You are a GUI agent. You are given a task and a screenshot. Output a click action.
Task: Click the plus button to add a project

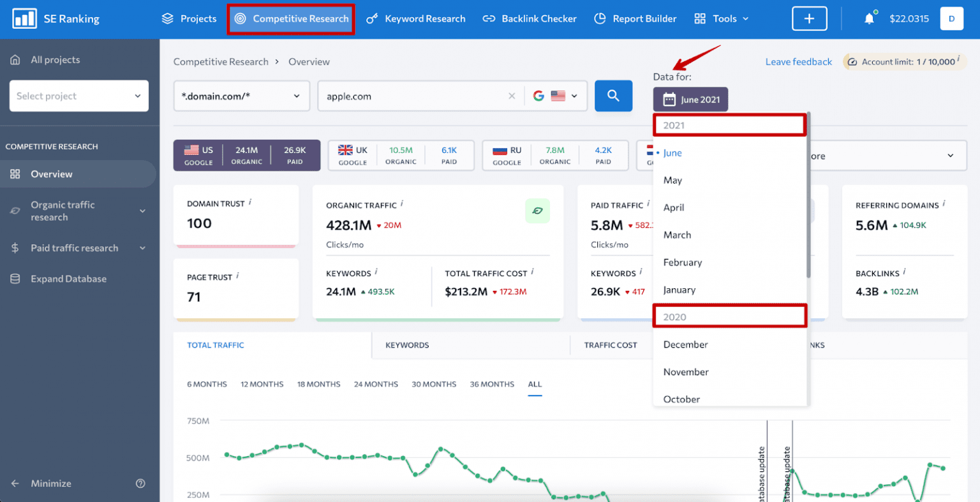[809, 18]
